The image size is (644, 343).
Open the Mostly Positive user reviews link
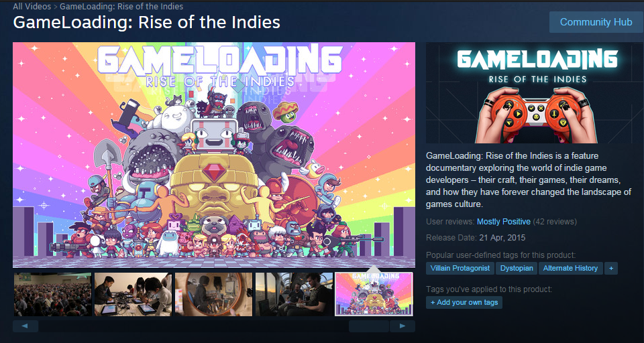(504, 222)
